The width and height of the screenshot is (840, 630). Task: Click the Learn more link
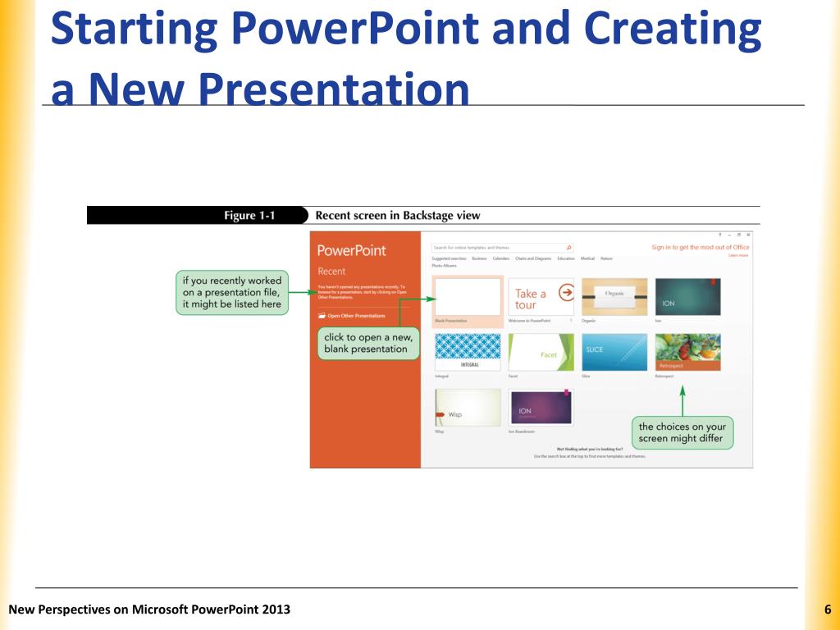(x=738, y=255)
